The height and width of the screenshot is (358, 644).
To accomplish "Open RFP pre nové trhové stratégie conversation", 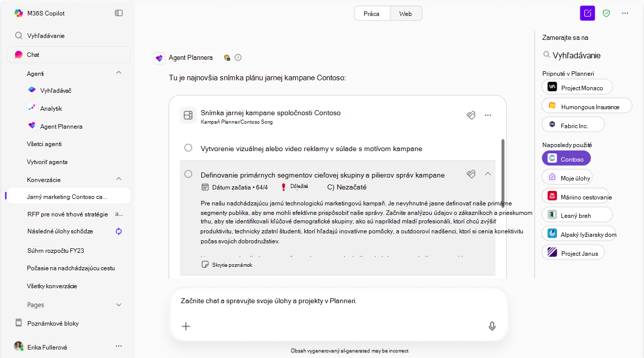I will coord(67,214).
